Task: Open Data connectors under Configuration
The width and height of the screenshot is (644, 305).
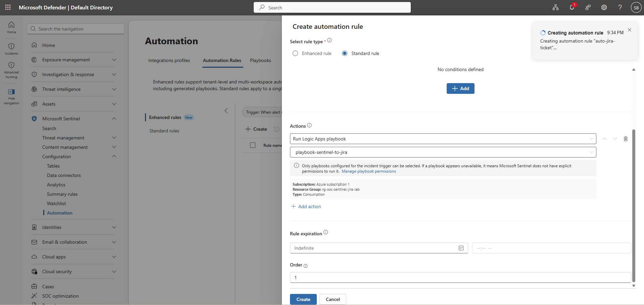Action: point(64,175)
